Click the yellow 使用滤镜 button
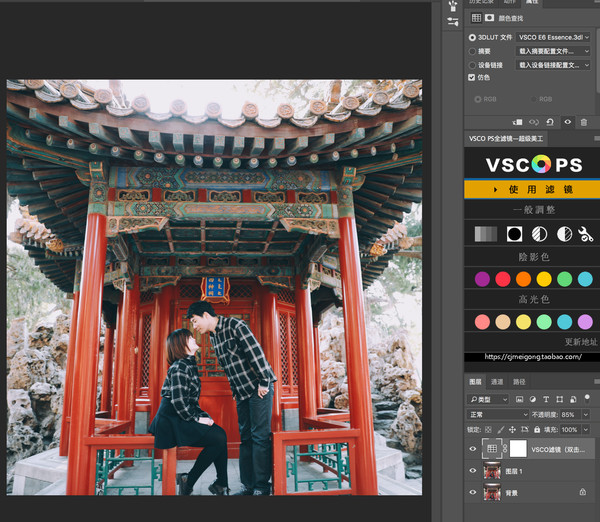Image resolution: width=600 pixels, height=522 pixels. (532, 189)
